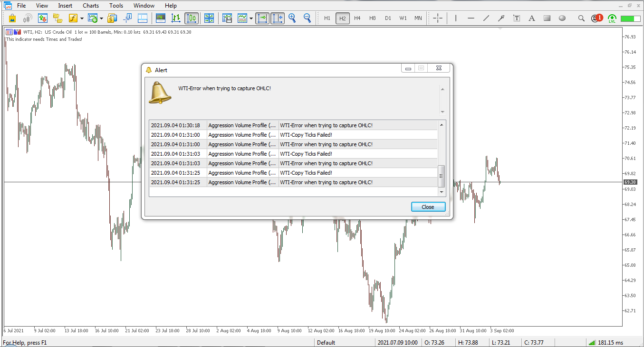Open the Search magnifier icon
The width and height of the screenshot is (644, 347).
(581, 19)
